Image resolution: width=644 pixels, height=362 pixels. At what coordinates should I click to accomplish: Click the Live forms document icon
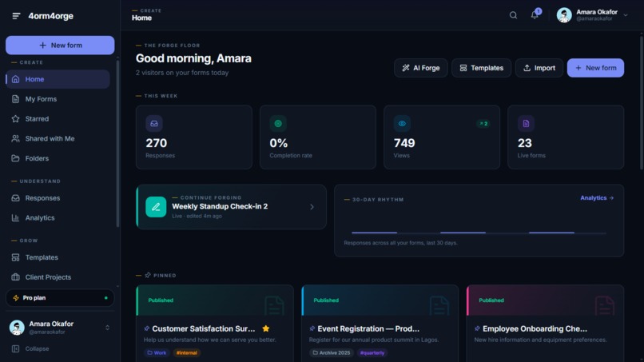tap(526, 123)
